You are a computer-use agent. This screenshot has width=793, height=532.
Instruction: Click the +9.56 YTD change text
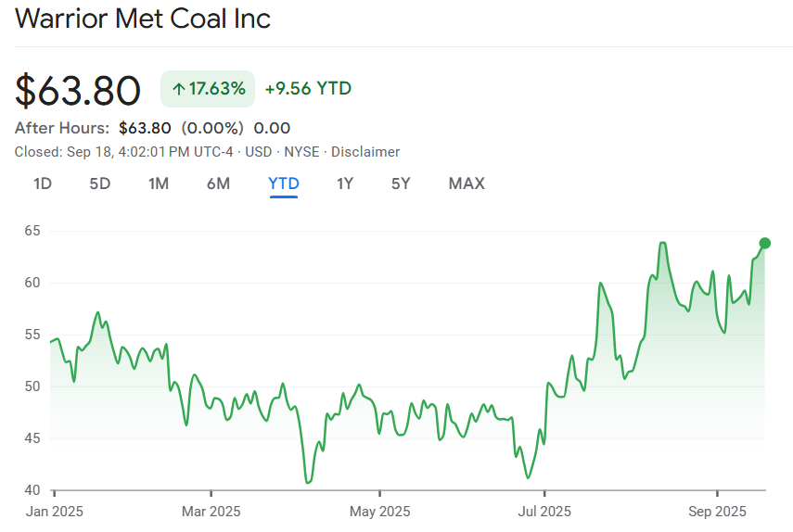coord(308,89)
